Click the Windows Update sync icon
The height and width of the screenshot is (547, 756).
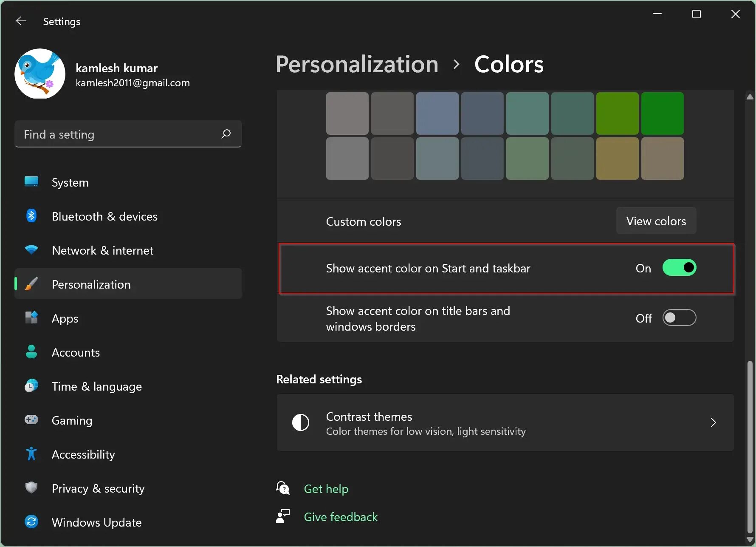click(x=31, y=522)
